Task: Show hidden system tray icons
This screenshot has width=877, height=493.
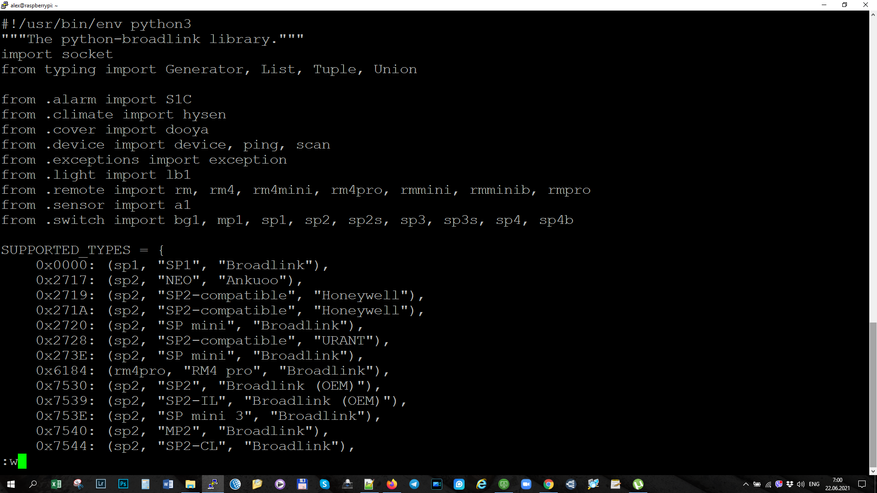Action: pyautogui.click(x=746, y=484)
